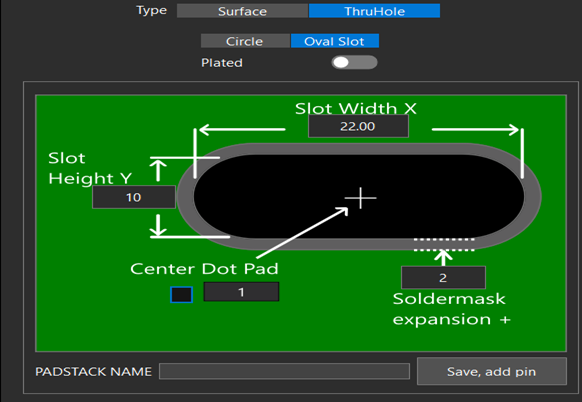Image resolution: width=582 pixels, height=402 pixels.
Task: Click the right-pointing Slot Width arrow
Action: click(x=475, y=130)
